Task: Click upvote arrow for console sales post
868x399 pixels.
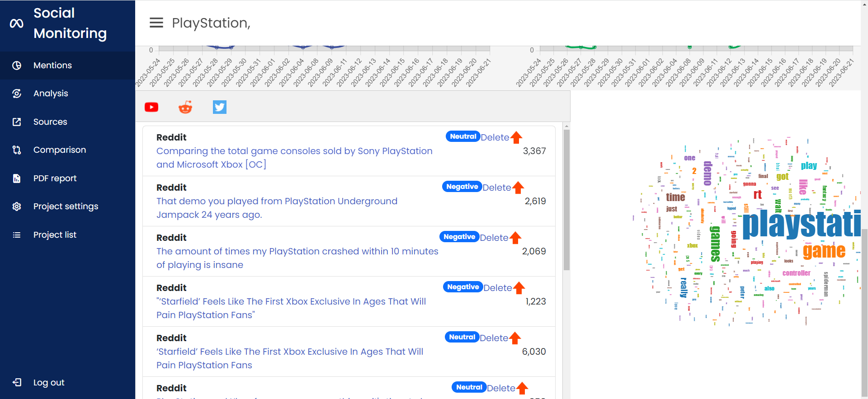Action: 516,137
